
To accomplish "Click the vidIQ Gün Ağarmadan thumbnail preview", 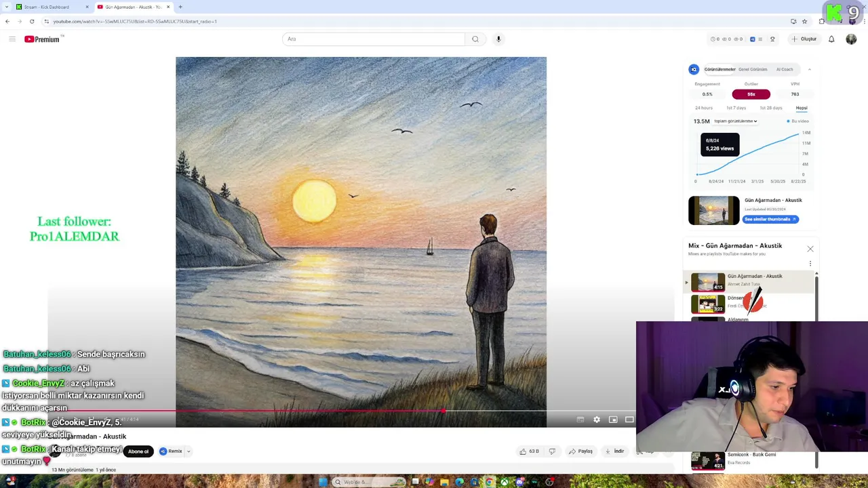I will point(714,210).
